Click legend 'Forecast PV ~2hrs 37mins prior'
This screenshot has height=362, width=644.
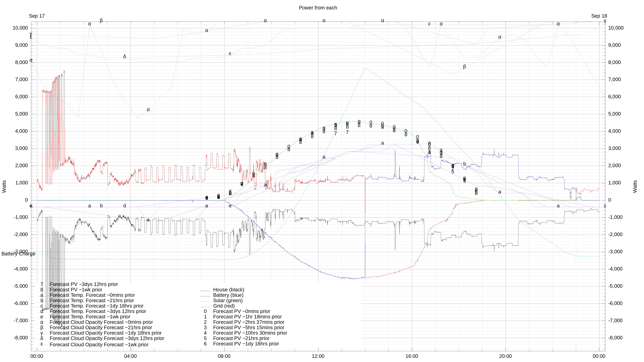coord(249,322)
